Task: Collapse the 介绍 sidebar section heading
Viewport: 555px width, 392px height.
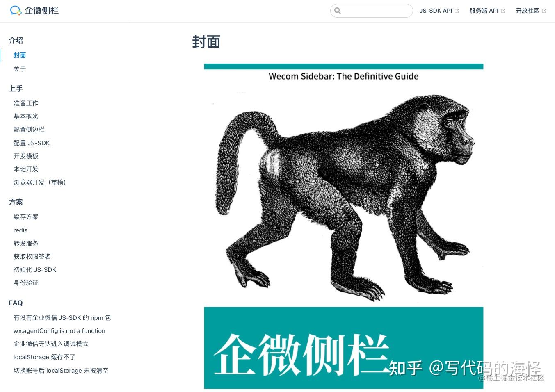Action: click(16, 40)
